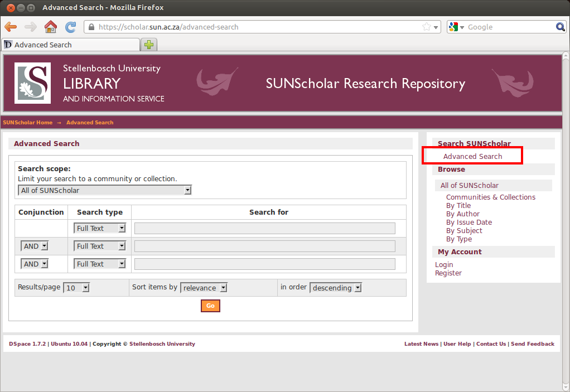Screen dimensions: 570x392
Task: Open second row Full Text search type dropdown
Action: (x=100, y=246)
